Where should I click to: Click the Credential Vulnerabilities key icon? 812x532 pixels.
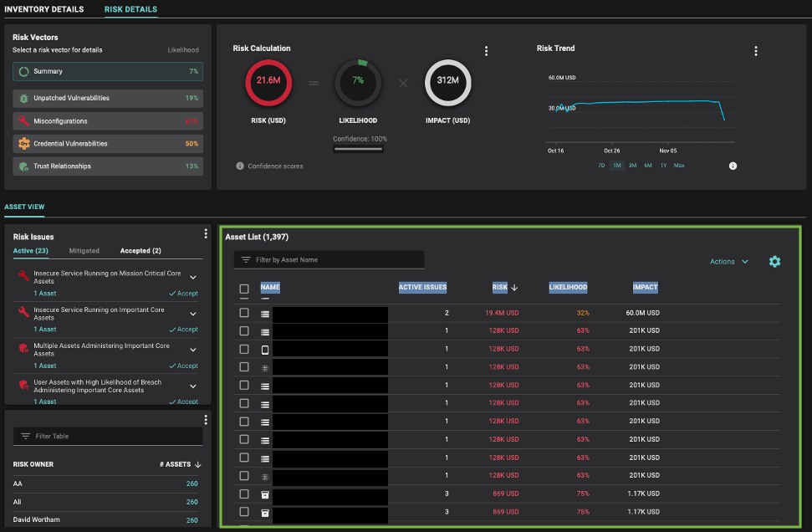[23, 144]
